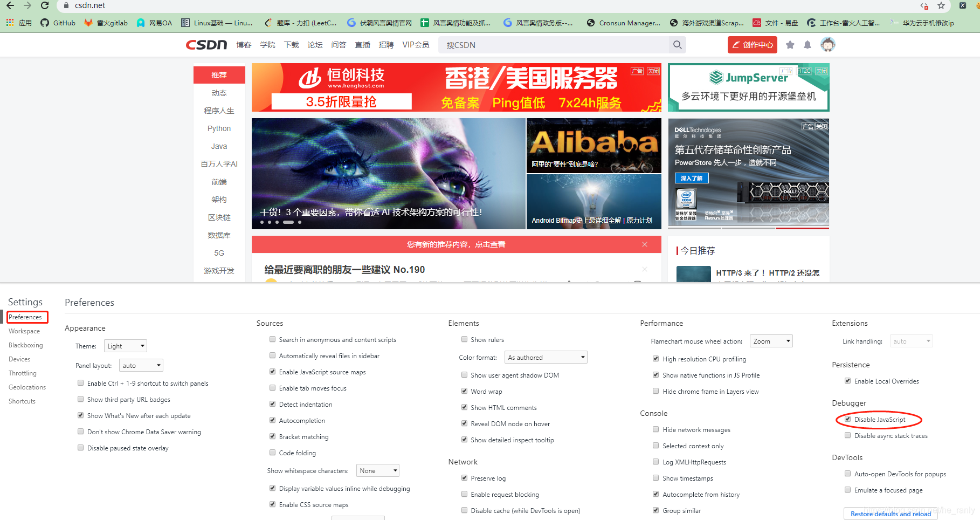Viewport: 980px width, 520px height.
Task: Enable Preserve log under Network
Action: pos(464,477)
